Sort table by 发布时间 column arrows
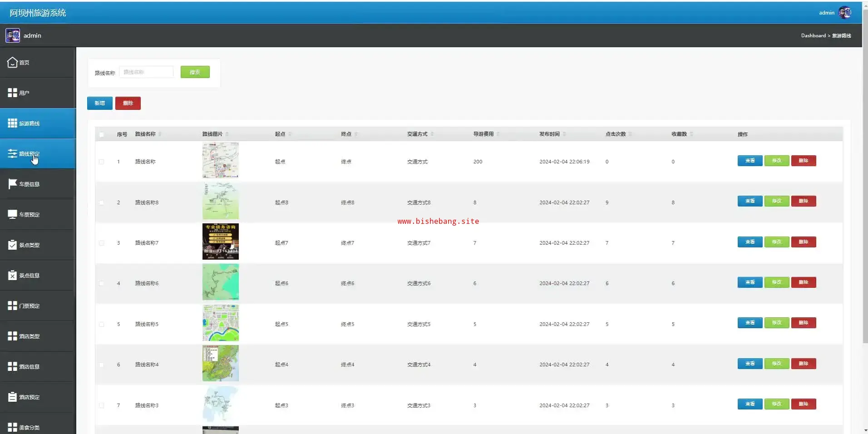 point(564,134)
